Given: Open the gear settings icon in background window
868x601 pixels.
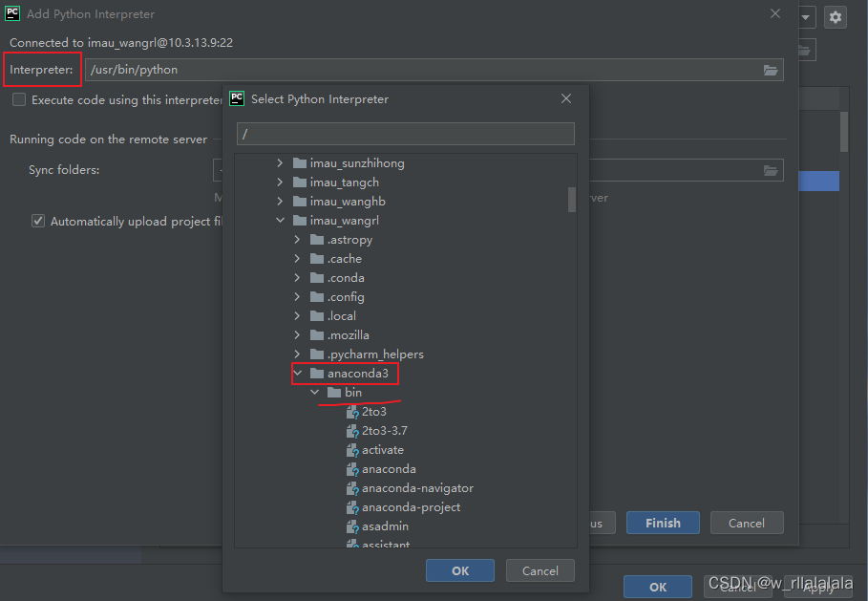Looking at the screenshot, I should (x=836, y=17).
